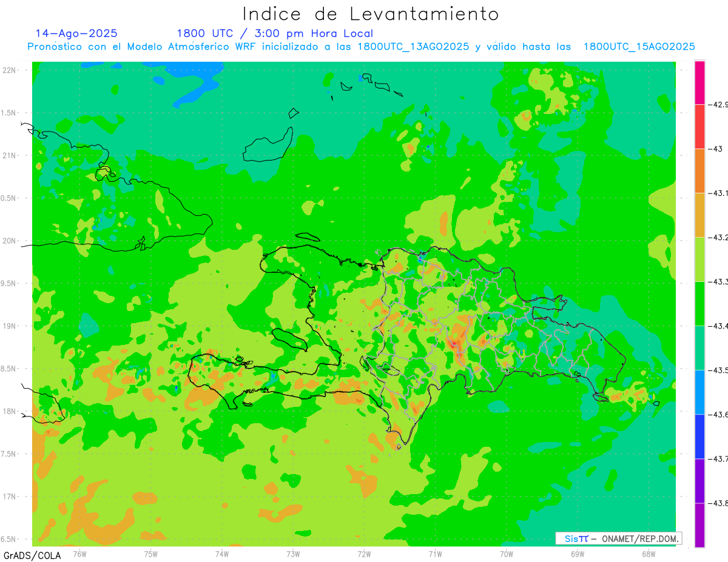Viewport: 728px width, 562px height.
Task: Select the dark blue swatch between -43.6 and -43.7
Action: pyautogui.click(x=699, y=437)
